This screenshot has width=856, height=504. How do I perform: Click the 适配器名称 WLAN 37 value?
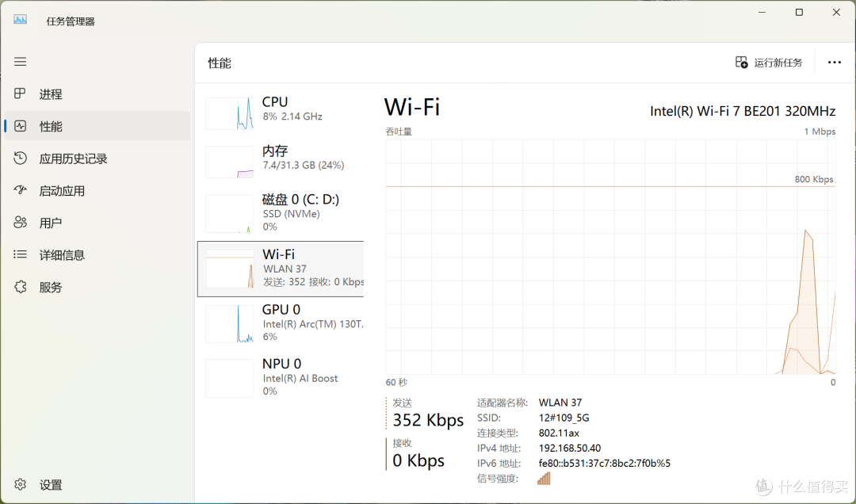tap(560, 403)
